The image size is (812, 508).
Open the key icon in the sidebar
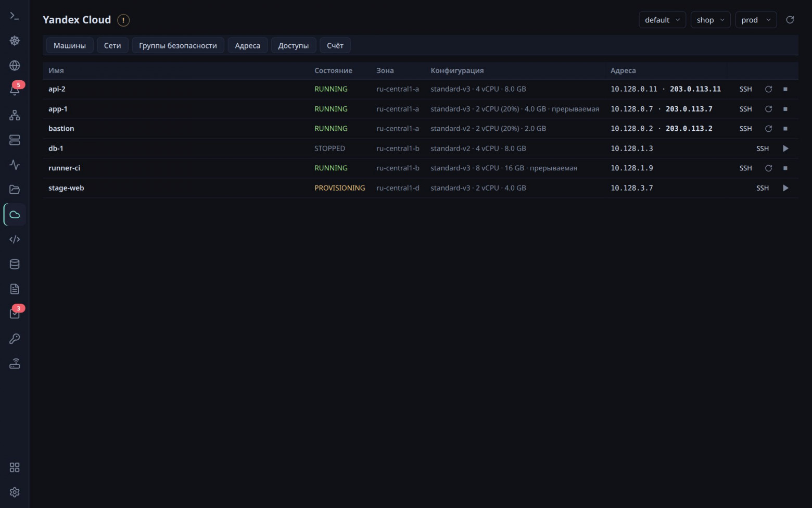pyautogui.click(x=15, y=339)
